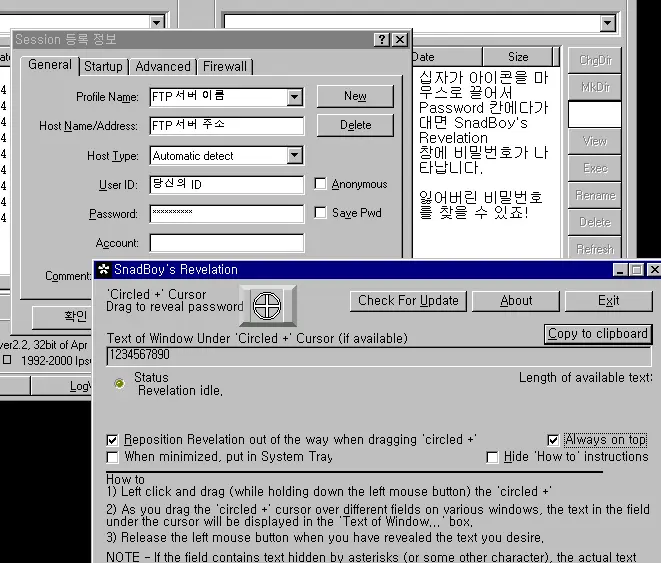Open the Firewall tab
This screenshot has height=563, width=661.
[x=225, y=66]
